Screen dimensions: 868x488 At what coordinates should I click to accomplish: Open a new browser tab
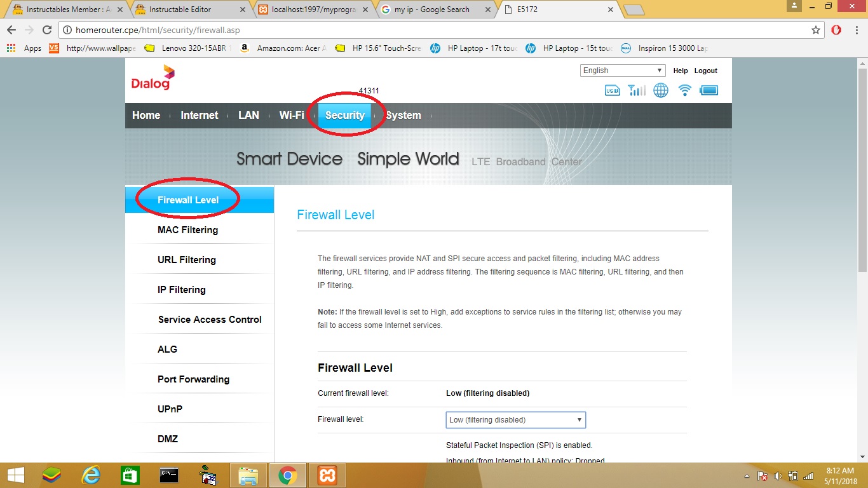(634, 10)
